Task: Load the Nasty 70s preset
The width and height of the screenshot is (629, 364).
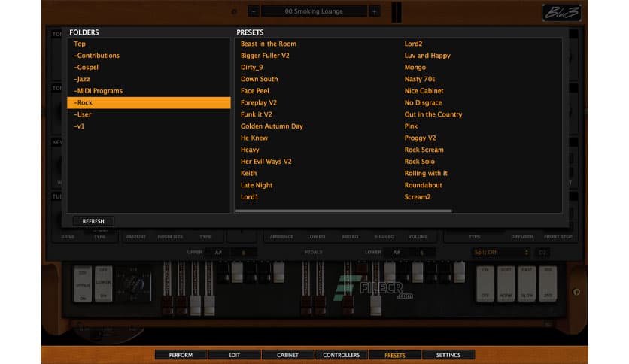Action: (x=420, y=79)
